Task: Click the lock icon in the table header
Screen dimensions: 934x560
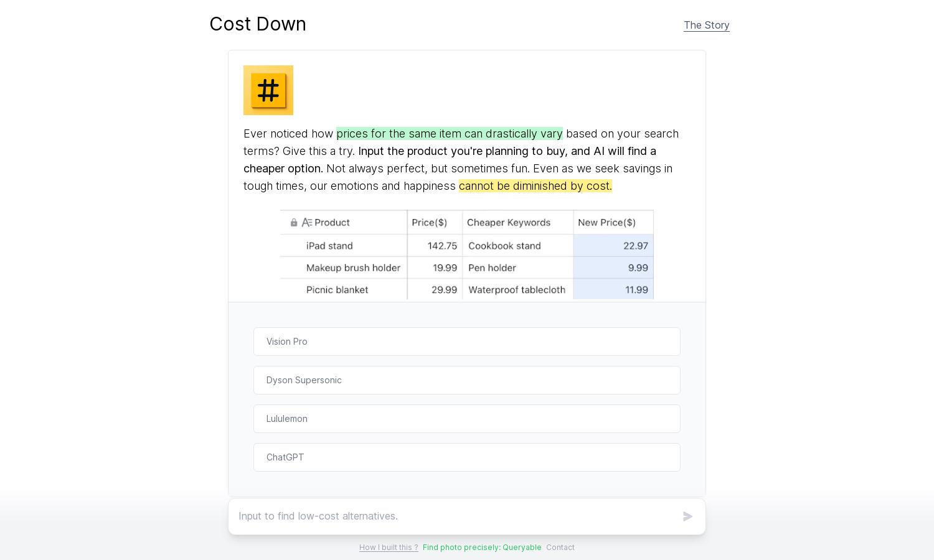Action: pos(294,223)
